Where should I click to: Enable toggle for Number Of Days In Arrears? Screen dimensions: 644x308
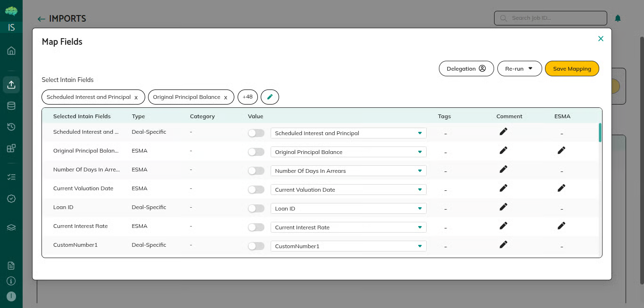[x=256, y=171]
